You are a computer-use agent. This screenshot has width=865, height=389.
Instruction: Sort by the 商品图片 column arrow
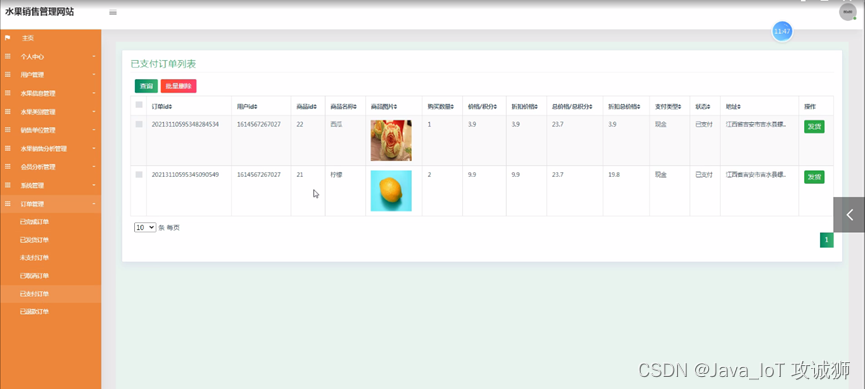point(396,106)
